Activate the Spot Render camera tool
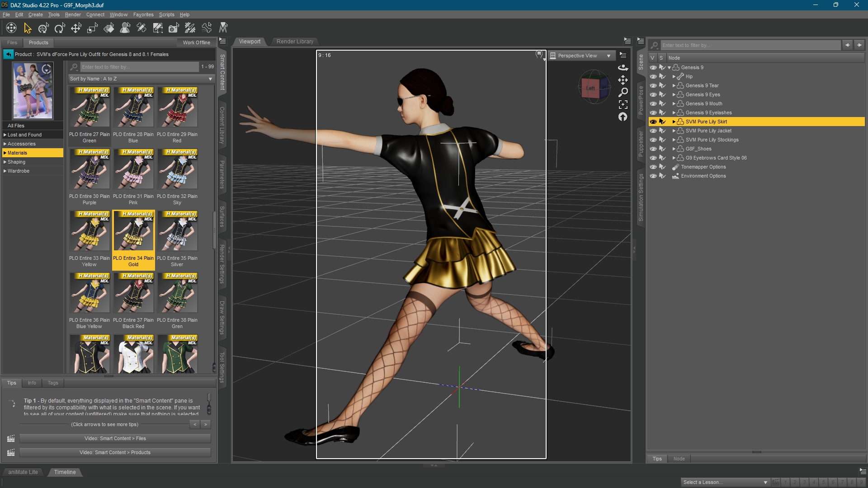The image size is (868, 488). (x=174, y=28)
